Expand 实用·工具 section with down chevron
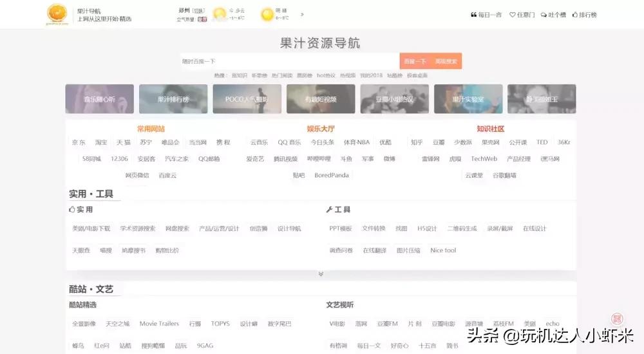This screenshot has width=644, height=354. coord(321,274)
